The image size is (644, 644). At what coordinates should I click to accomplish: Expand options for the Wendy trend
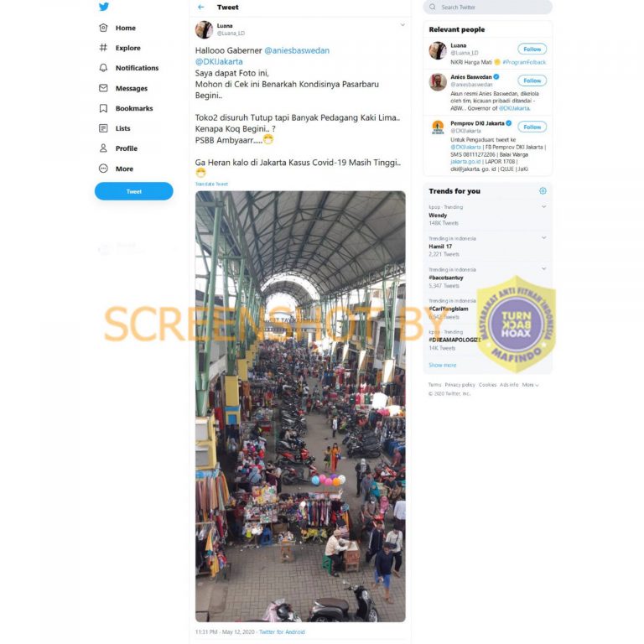(x=543, y=206)
